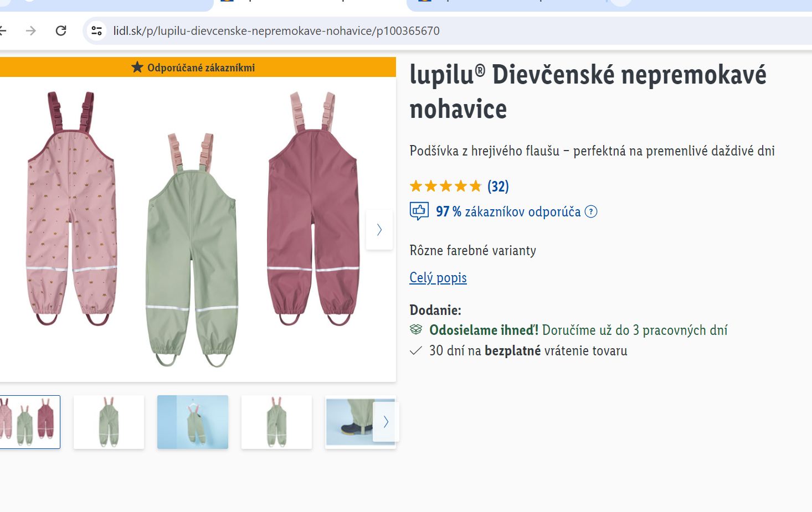Click the package icon beside Odosielame ihneď
812x512 pixels.
pyautogui.click(x=416, y=330)
